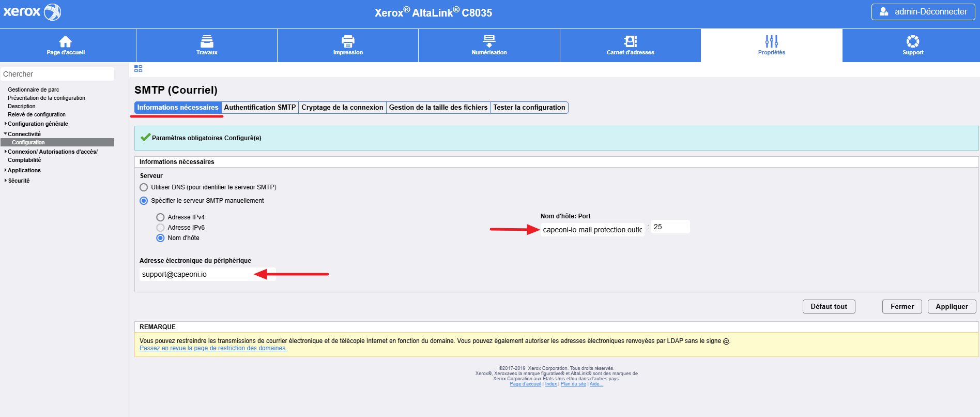
Task: Switch to Authentification SMTP tab
Action: 260,108
